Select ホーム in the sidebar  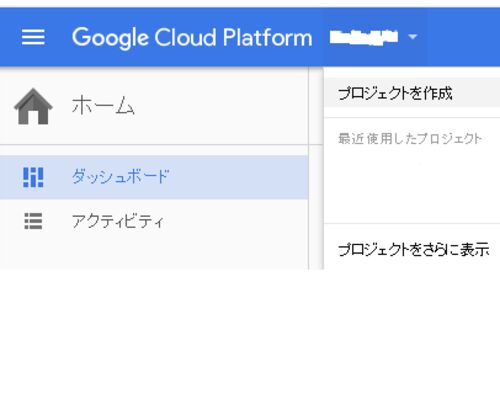103,106
